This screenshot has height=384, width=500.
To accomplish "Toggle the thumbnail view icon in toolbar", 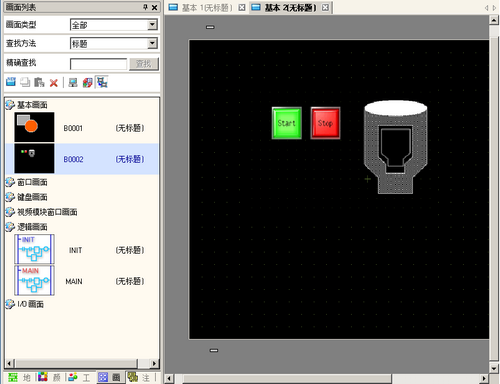I will (102, 82).
